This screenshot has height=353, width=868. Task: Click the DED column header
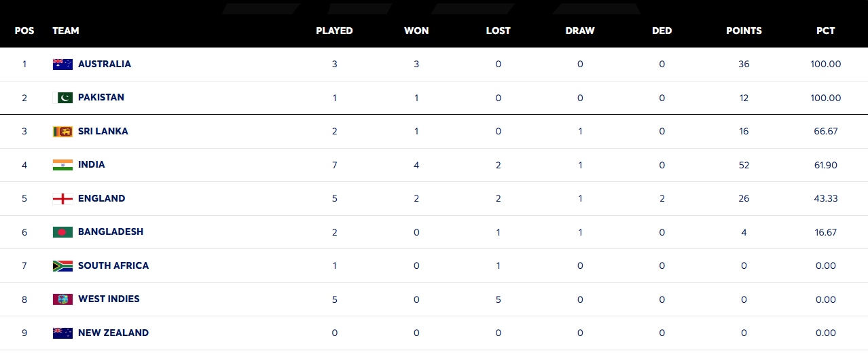(662, 31)
